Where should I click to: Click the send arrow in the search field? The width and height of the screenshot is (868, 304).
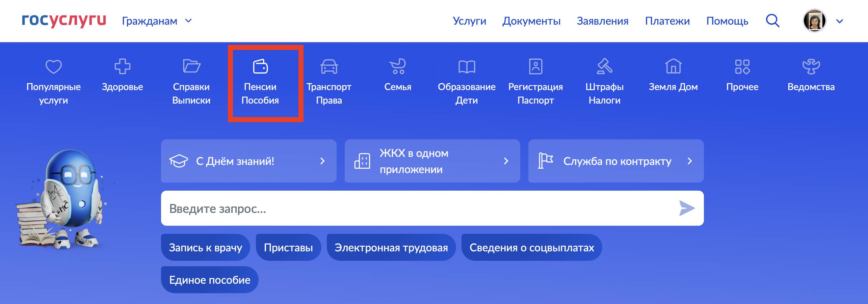[x=687, y=208]
